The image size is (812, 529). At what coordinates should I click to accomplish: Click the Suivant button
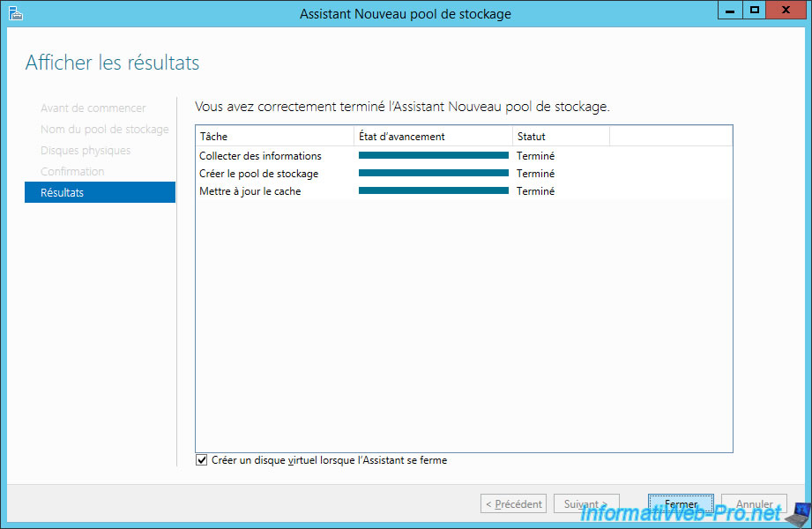[586, 504]
